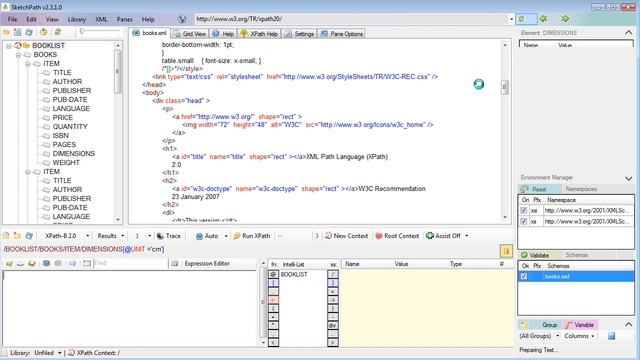Toggle the books.xsd schema checkbox

point(524,276)
